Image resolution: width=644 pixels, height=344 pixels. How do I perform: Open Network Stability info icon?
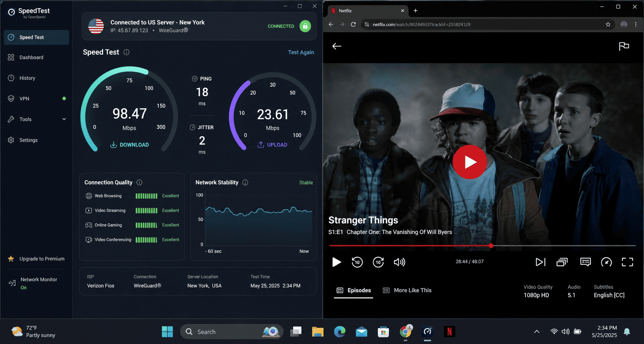[x=245, y=183]
